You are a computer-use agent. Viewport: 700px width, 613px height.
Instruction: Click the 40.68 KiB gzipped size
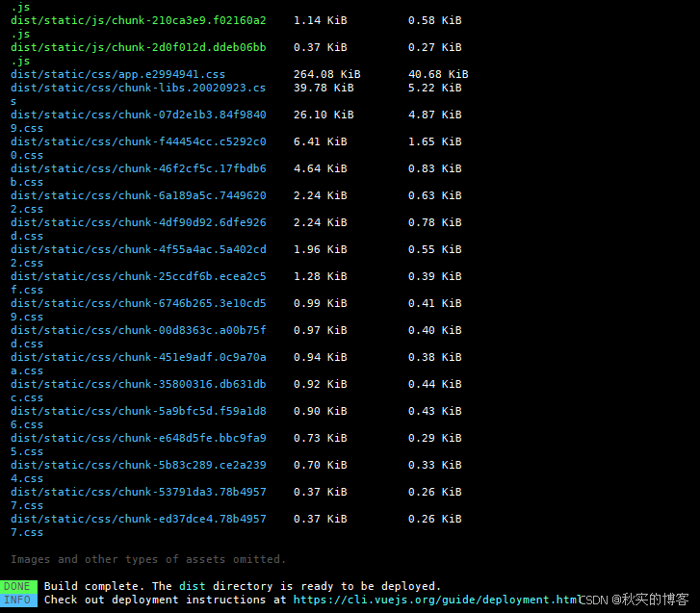pyautogui.click(x=438, y=74)
